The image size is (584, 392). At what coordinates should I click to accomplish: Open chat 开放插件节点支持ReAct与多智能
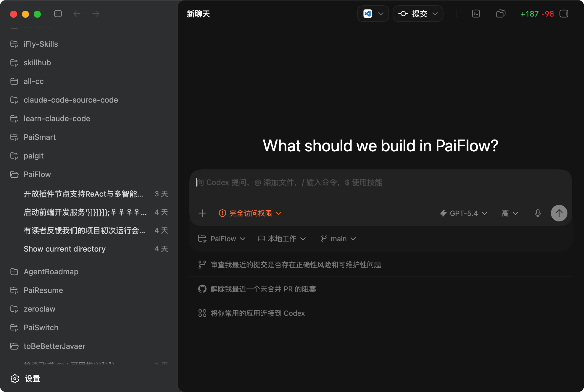click(x=89, y=194)
